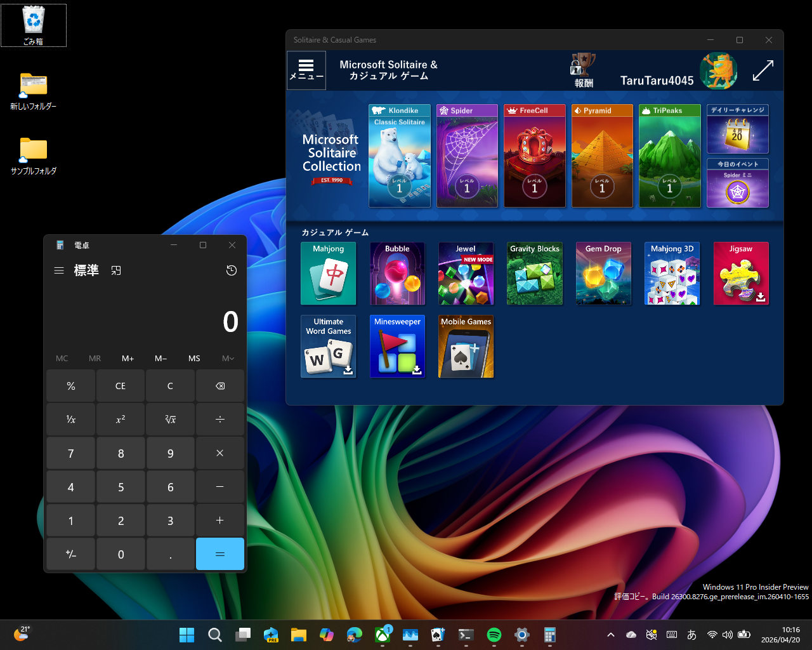View 報酬 rewards via the trophy icon
The image size is (812, 650).
tap(582, 70)
